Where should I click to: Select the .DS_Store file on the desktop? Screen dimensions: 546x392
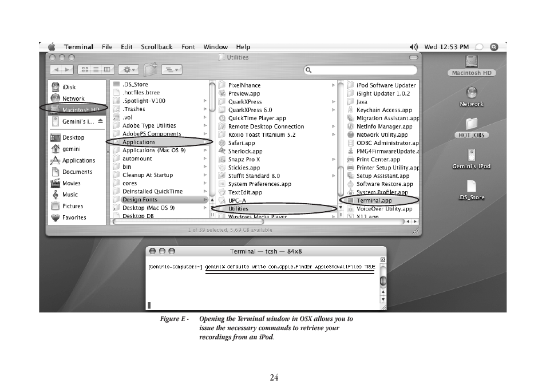[472, 190]
